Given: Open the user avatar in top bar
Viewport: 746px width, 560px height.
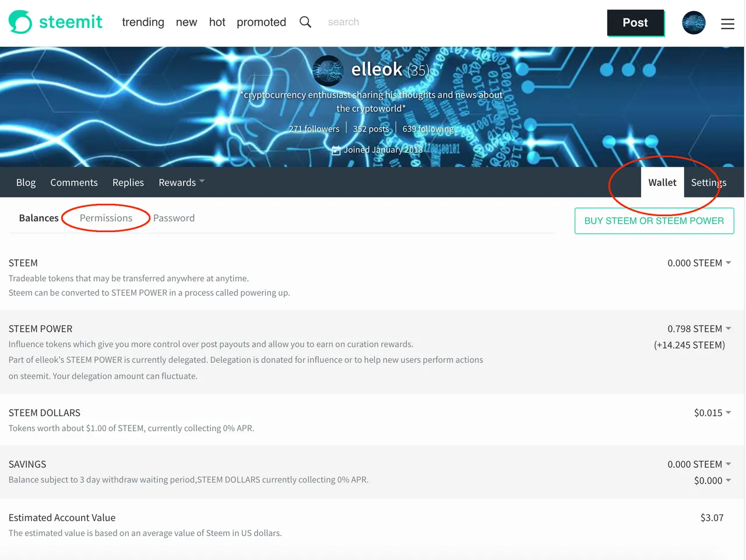Looking at the screenshot, I should tap(694, 23).
